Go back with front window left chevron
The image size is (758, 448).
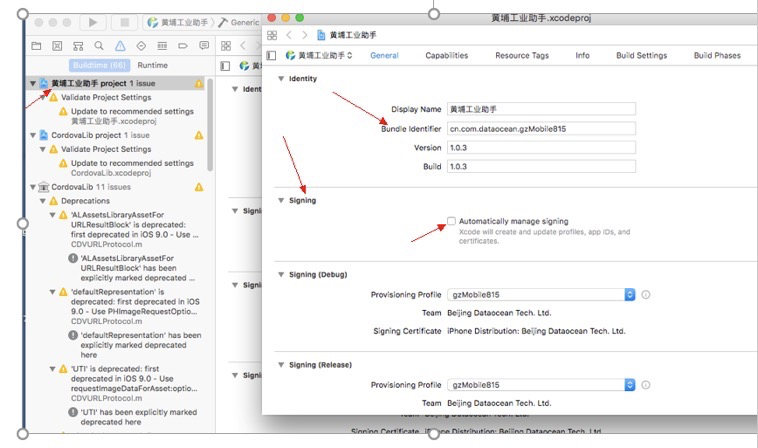[289, 35]
